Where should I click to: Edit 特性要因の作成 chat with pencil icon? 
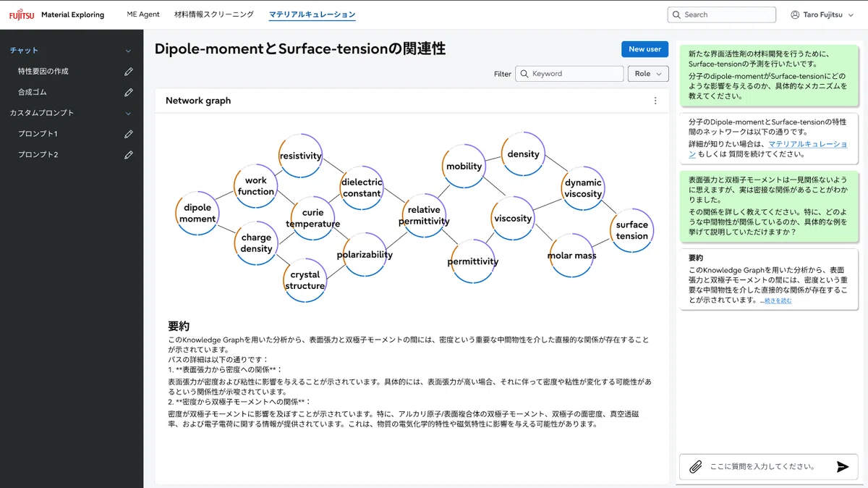[129, 72]
